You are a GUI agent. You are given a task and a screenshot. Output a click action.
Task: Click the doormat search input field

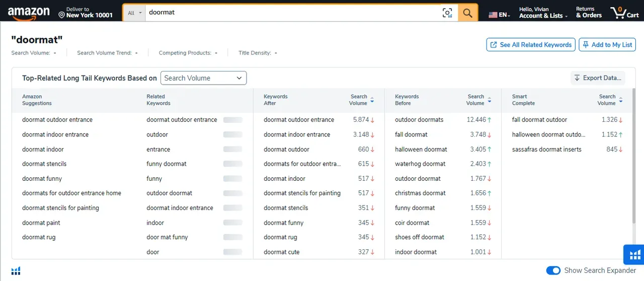coord(292,13)
